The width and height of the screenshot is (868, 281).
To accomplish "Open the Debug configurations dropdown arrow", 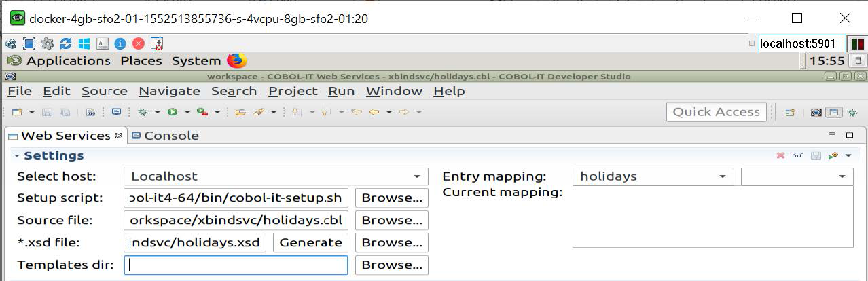I will pyautogui.click(x=157, y=112).
